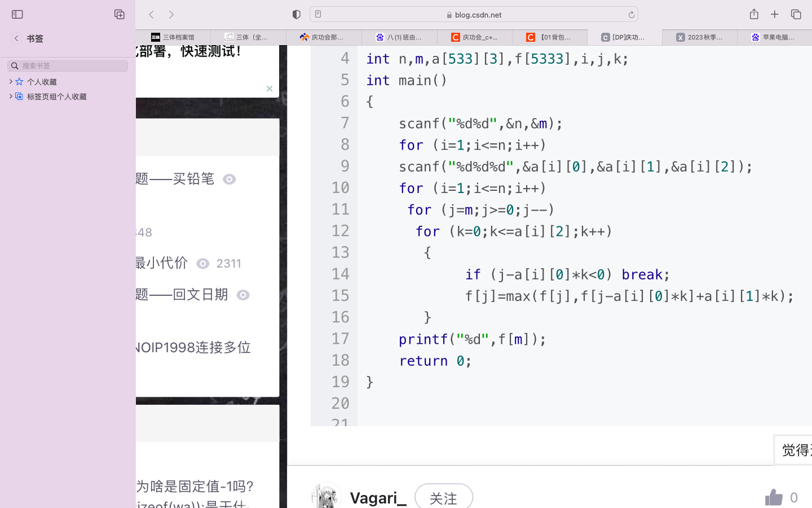This screenshot has height=508, width=812.
Task: Click the eye icon beside 回文日期
Action: (243, 295)
